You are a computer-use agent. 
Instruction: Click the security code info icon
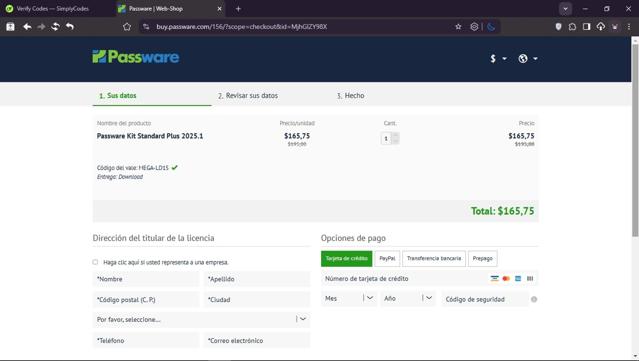pos(534,299)
